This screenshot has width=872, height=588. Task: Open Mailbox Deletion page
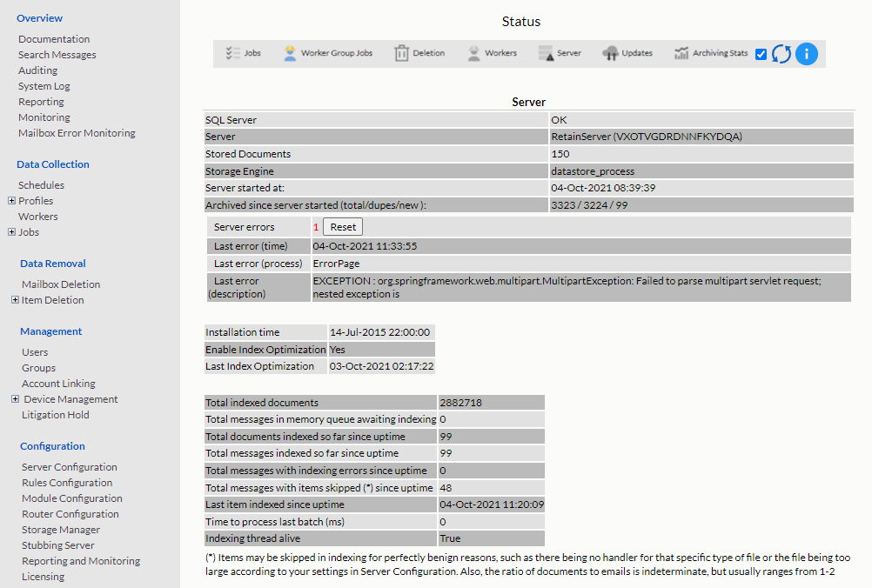pos(61,284)
